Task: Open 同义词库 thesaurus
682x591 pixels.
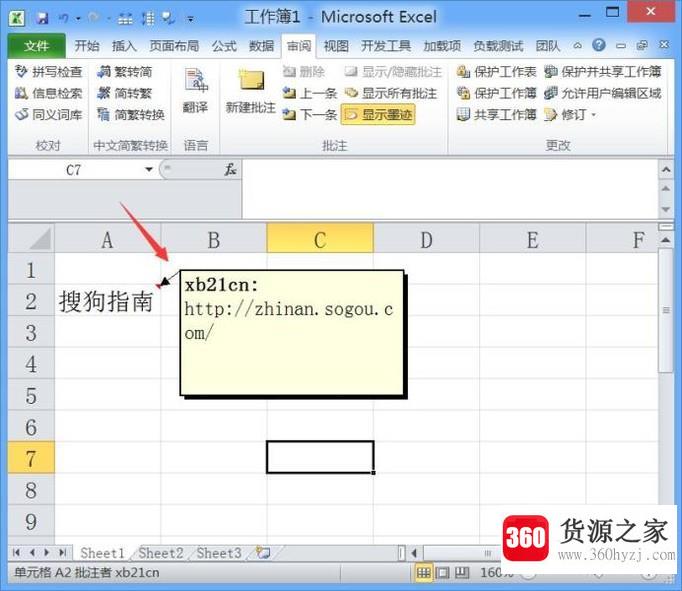Action: coord(48,114)
